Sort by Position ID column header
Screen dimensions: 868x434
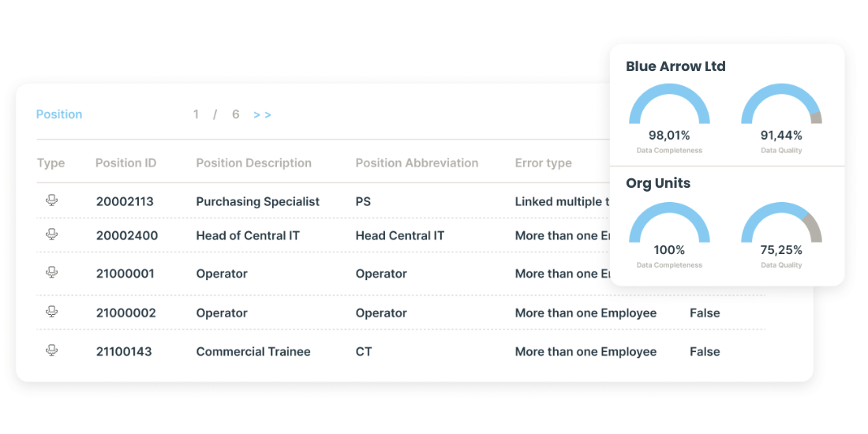point(125,163)
